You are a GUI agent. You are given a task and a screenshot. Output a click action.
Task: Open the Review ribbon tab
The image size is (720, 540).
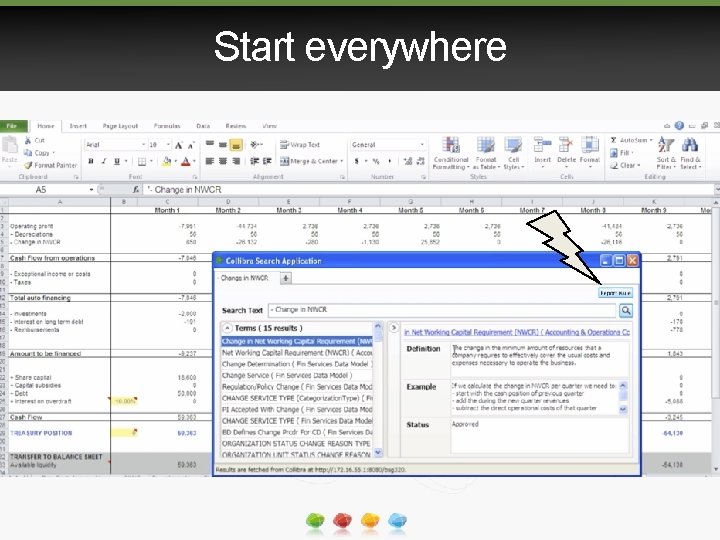[236, 126]
